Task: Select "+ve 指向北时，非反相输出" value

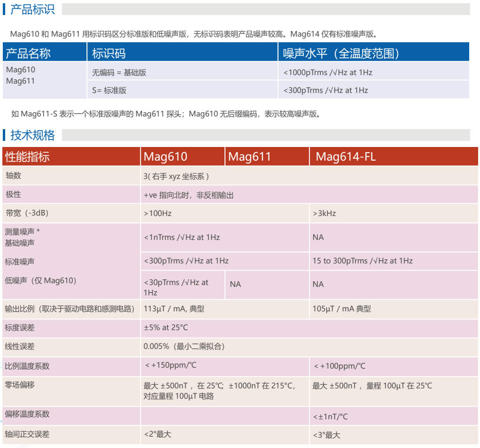Action: pyautogui.click(x=189, y=195)
